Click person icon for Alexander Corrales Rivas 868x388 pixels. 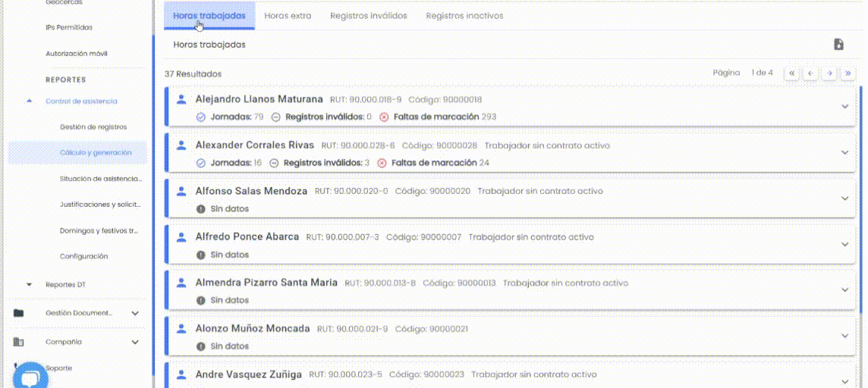pos(181,145)
